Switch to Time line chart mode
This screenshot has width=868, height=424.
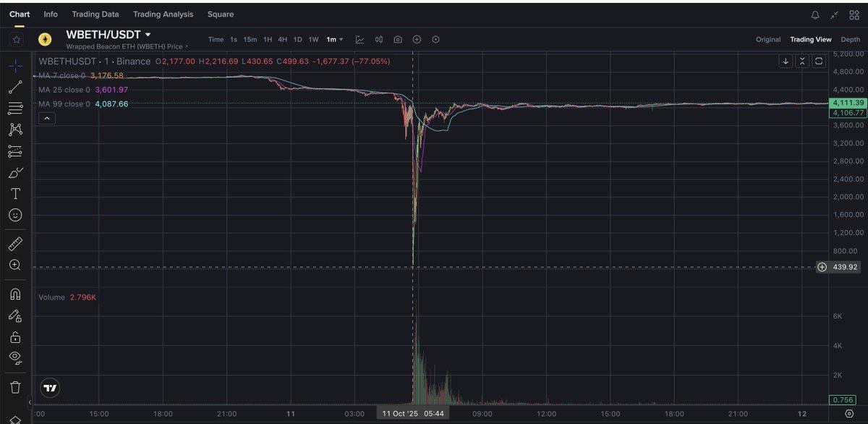point(216,39)
